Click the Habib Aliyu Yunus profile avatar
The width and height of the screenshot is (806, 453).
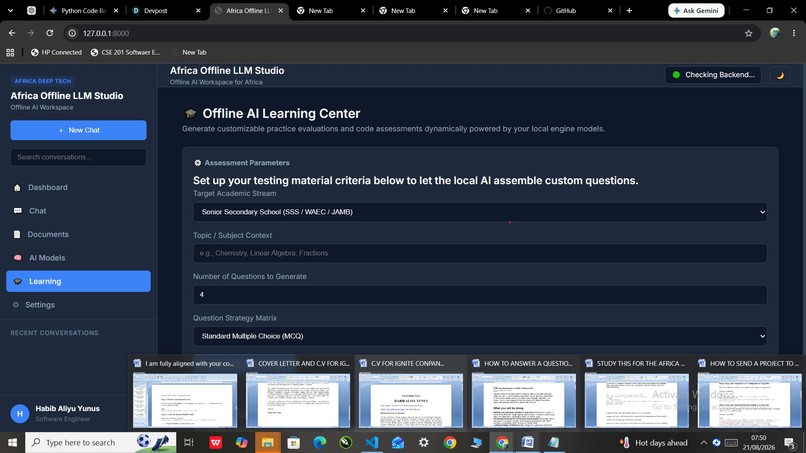tap(20, 413)
